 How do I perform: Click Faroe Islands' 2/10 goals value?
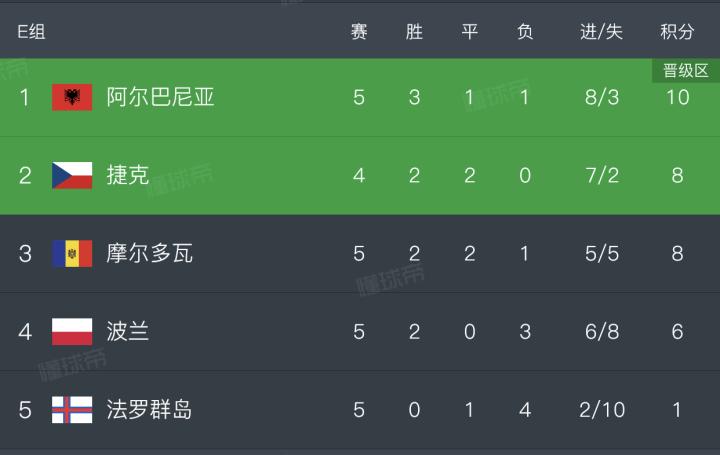pos(601,410)
